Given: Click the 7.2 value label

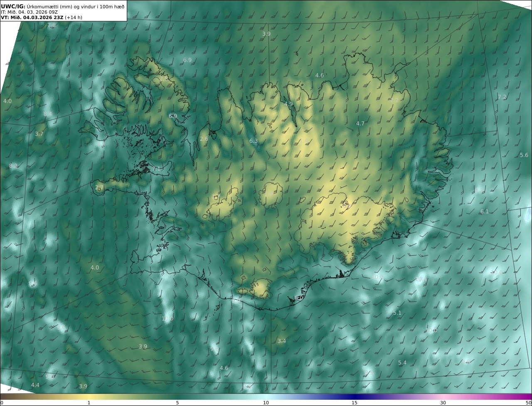Looking at the screenshot, I should pos(502,97).
